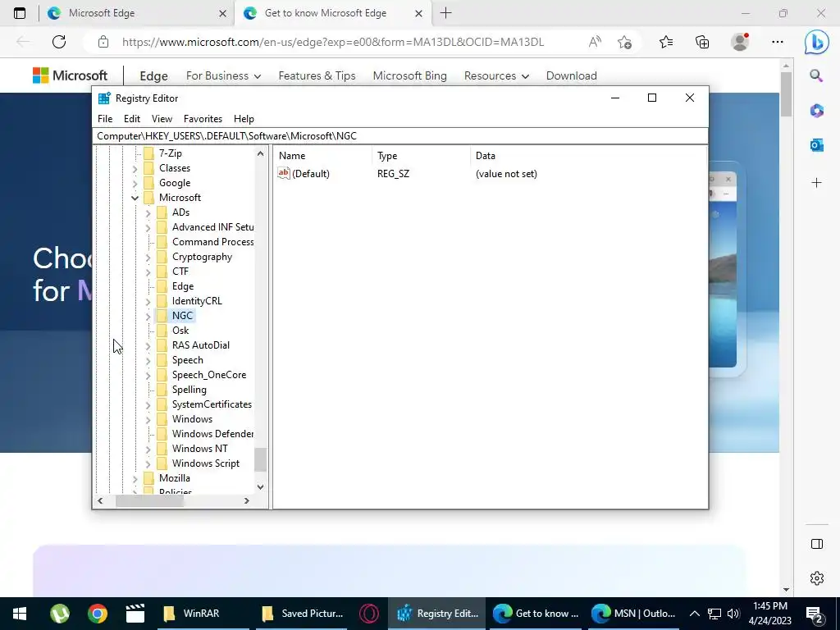The width and height of the screenshot is (840, 630).
Task: Click the tree pane vertical scrollbar thumb
Action: click(x=260, y=459)
